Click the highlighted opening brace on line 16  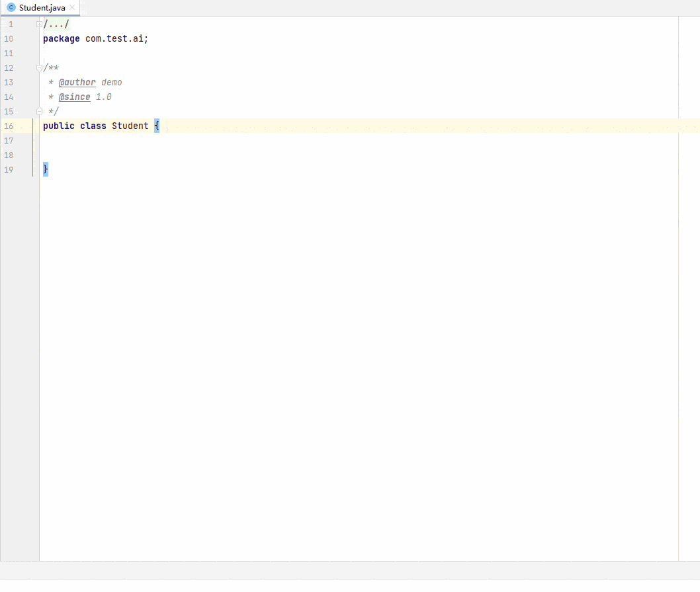157,126
